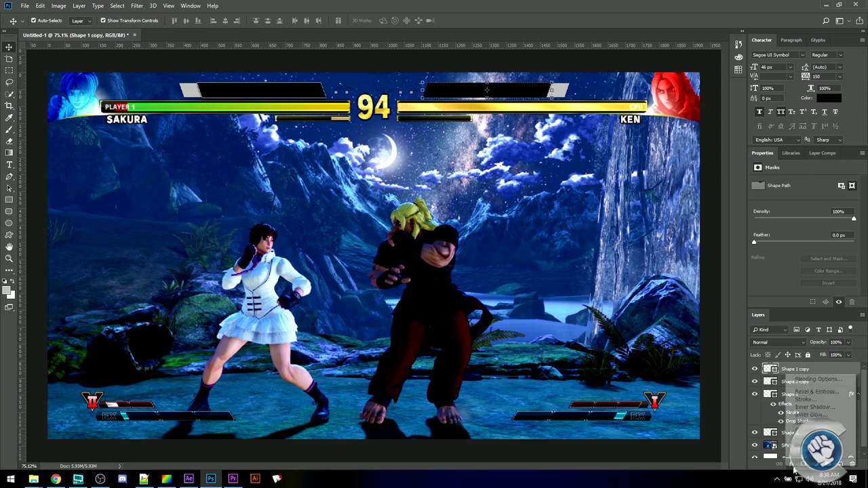The image size is (868, 488).
Task: Click the Shape 1 copy layer thumbnail
Action: (770, 369)
